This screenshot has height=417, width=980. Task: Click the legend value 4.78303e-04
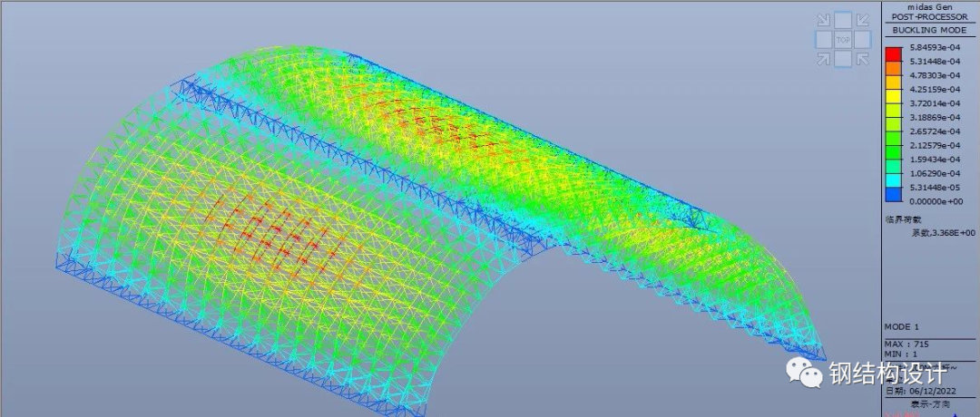point(936,75)
